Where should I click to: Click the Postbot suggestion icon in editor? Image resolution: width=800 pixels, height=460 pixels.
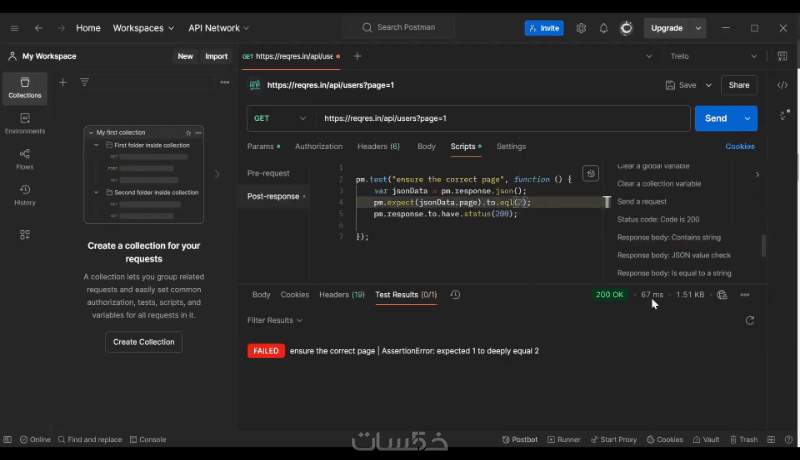(x=590, y=173)
